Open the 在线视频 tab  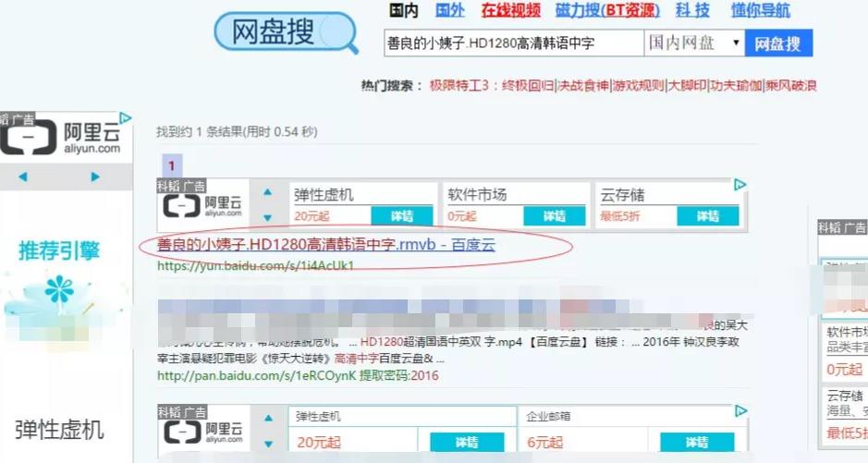(x=510, y=11)
